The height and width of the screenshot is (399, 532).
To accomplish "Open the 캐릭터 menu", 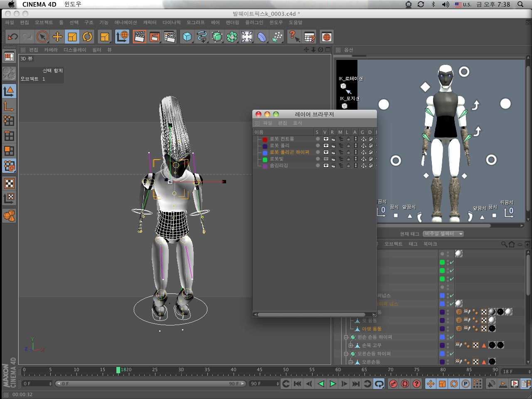I will (150, 22).
